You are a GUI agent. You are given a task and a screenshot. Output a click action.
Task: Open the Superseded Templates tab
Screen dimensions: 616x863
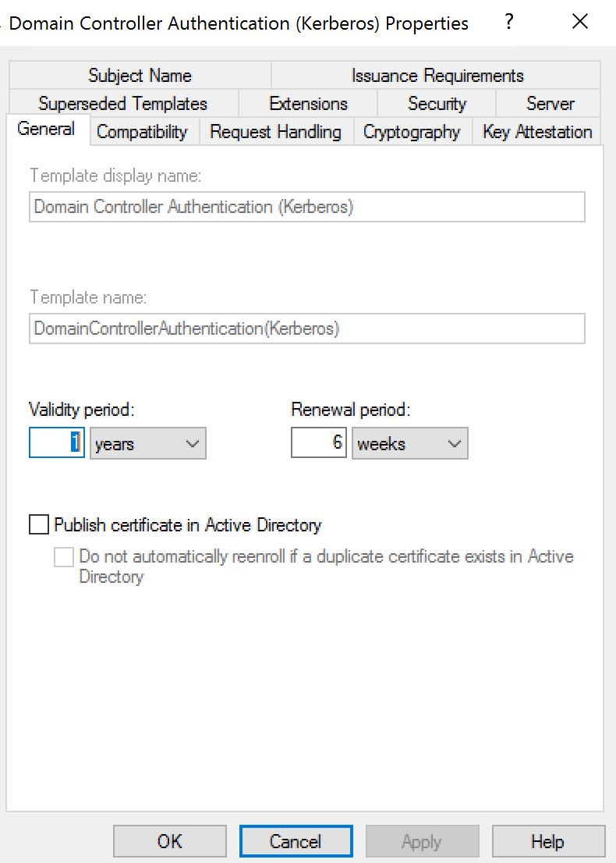(123, 104)
